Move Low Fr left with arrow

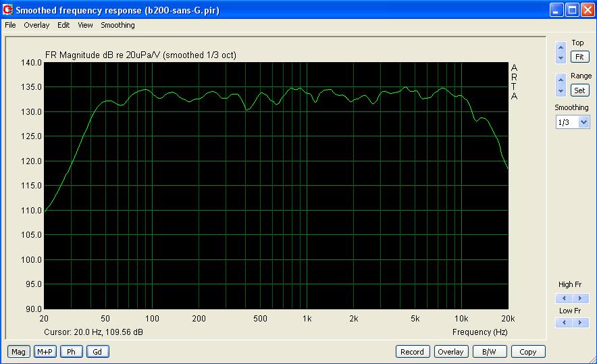click(564, 323)
